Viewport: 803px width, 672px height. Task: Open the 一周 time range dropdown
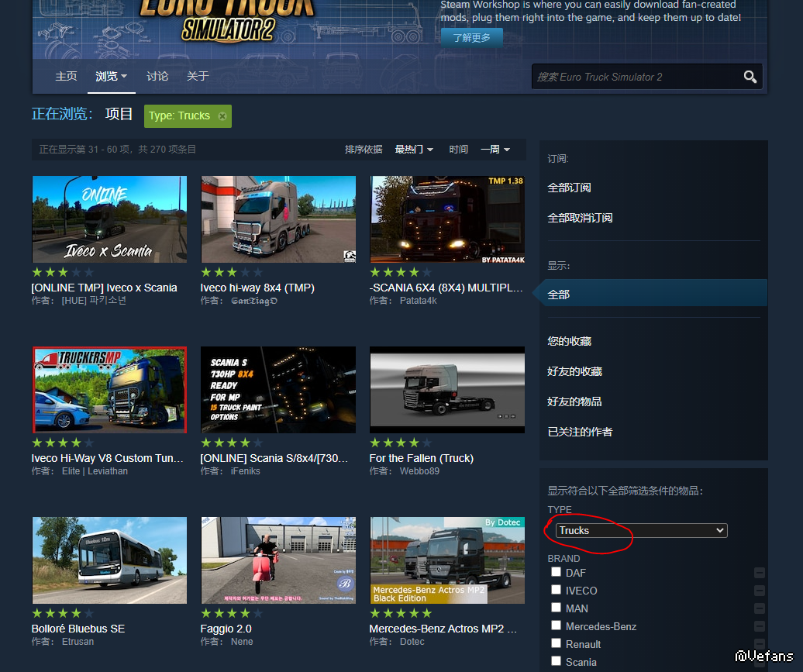[x=495, y=149]
